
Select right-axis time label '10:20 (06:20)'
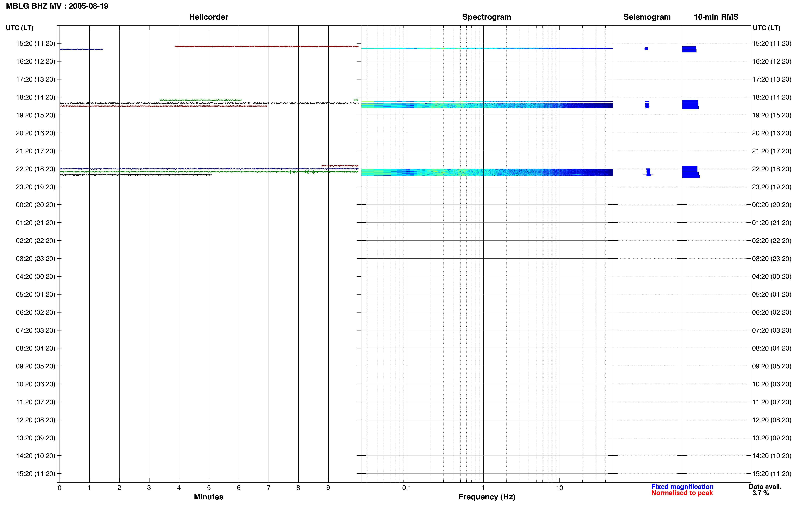(772, 384)
